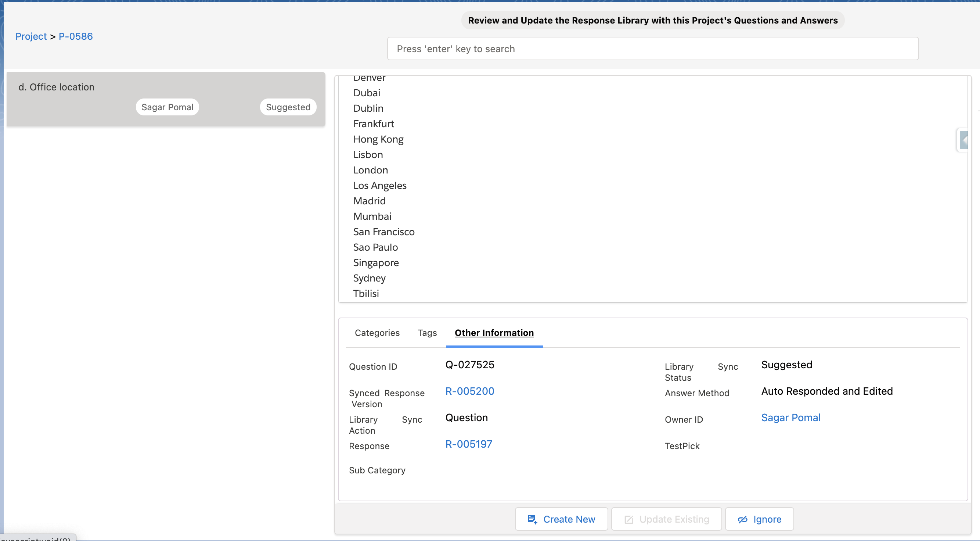Click the 'Review and Update the Response Library' heading
This screenshot has width=980, height=541.
click(x=653, y=20)
